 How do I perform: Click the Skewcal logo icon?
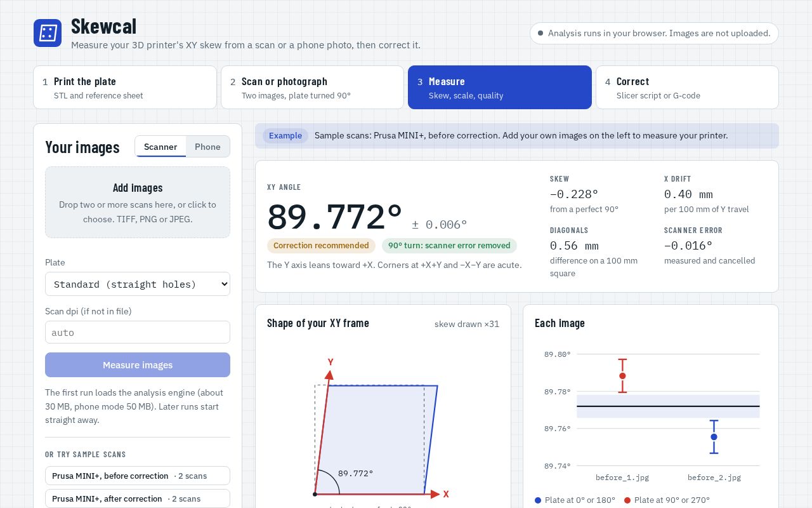(x=48, y=33)
